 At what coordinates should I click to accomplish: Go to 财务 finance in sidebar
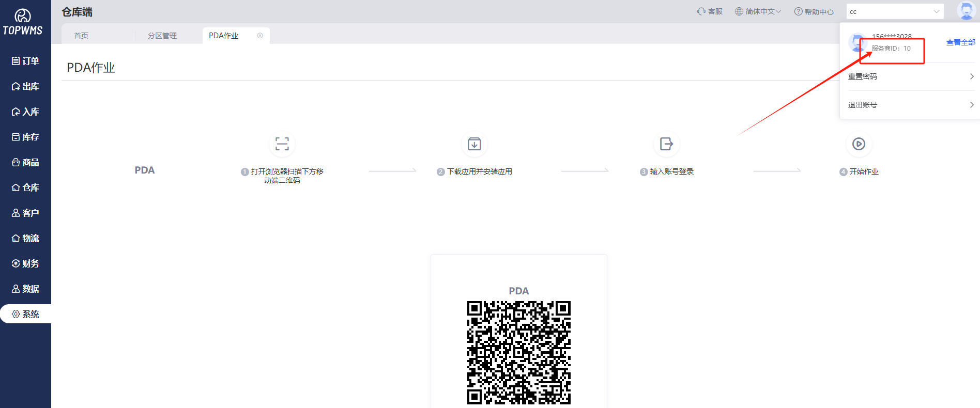26,263
